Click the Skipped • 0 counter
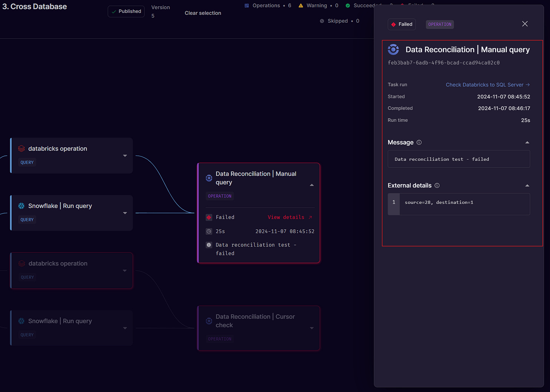Viewport: 550px width, 392px height. click(x=340, y=21)
